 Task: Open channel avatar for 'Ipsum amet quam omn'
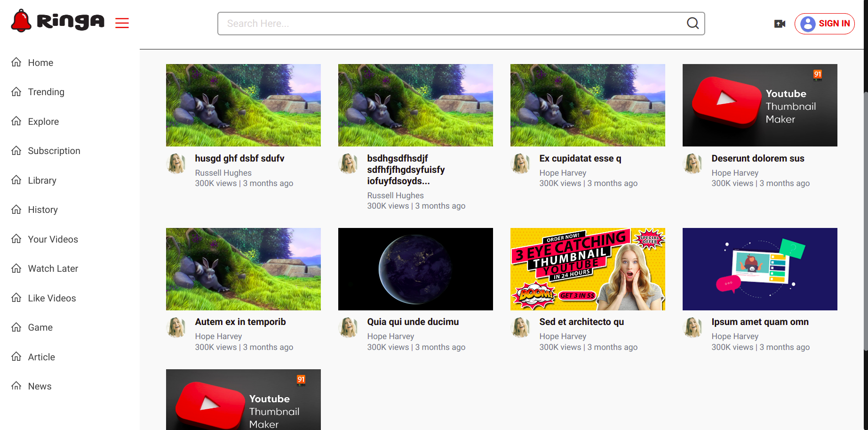pos(693,327)
